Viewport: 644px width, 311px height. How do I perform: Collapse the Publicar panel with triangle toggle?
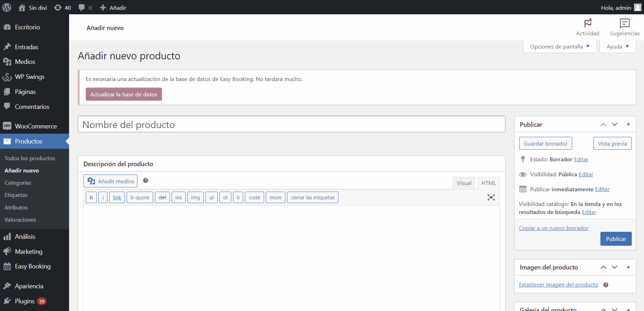click(628, 124)
